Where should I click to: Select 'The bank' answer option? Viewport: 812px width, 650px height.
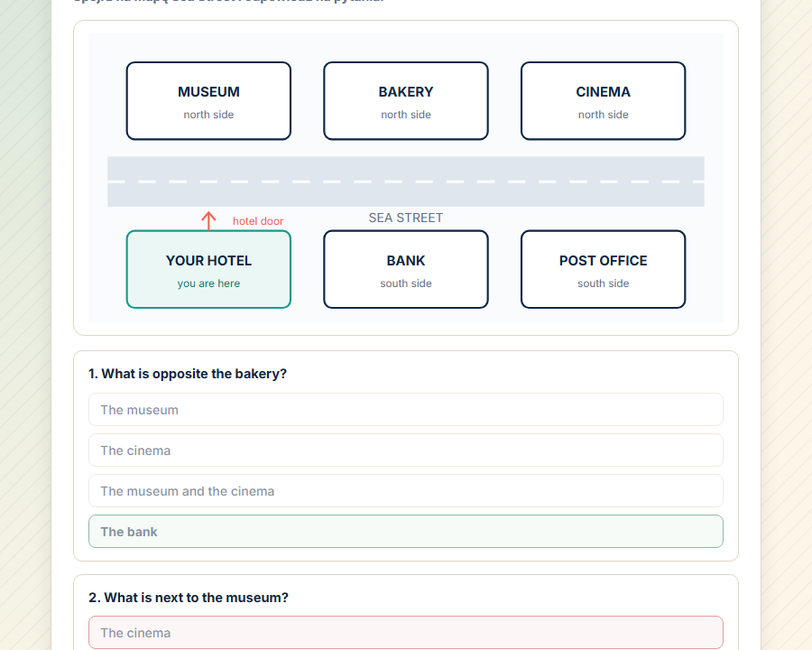[x=406, y=532]
